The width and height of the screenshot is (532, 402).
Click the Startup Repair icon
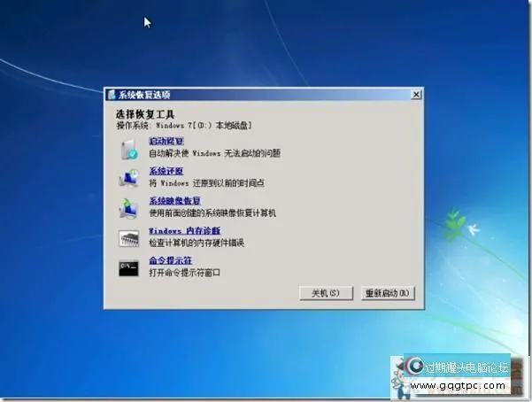[x=129, y=150]
